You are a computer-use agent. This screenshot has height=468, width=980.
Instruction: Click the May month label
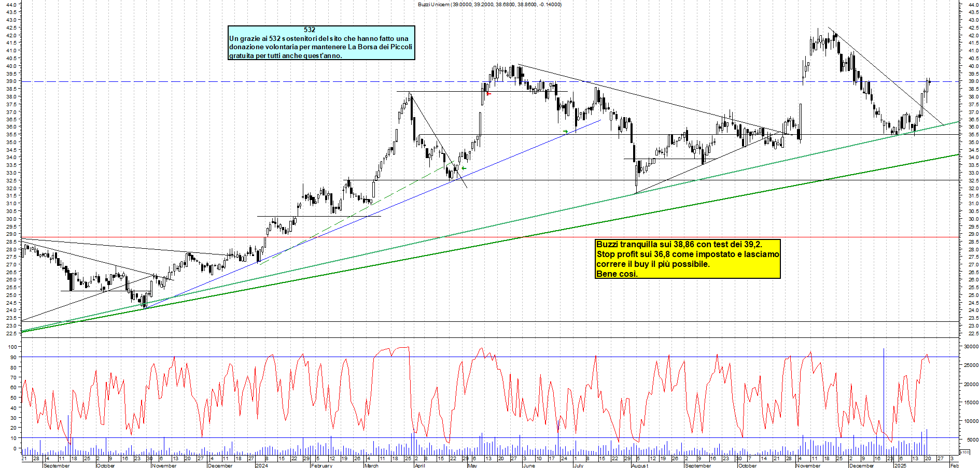click(x=472, y=465)
